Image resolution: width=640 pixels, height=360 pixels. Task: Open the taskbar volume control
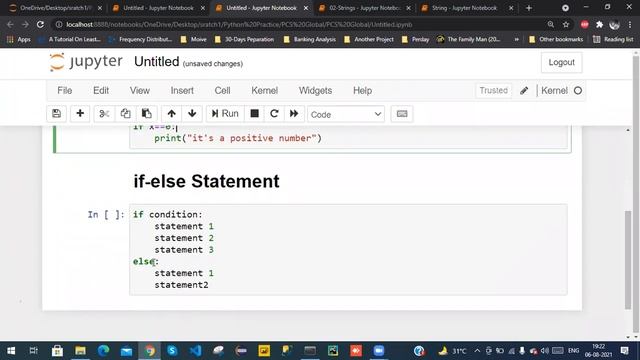pos(544,351)
